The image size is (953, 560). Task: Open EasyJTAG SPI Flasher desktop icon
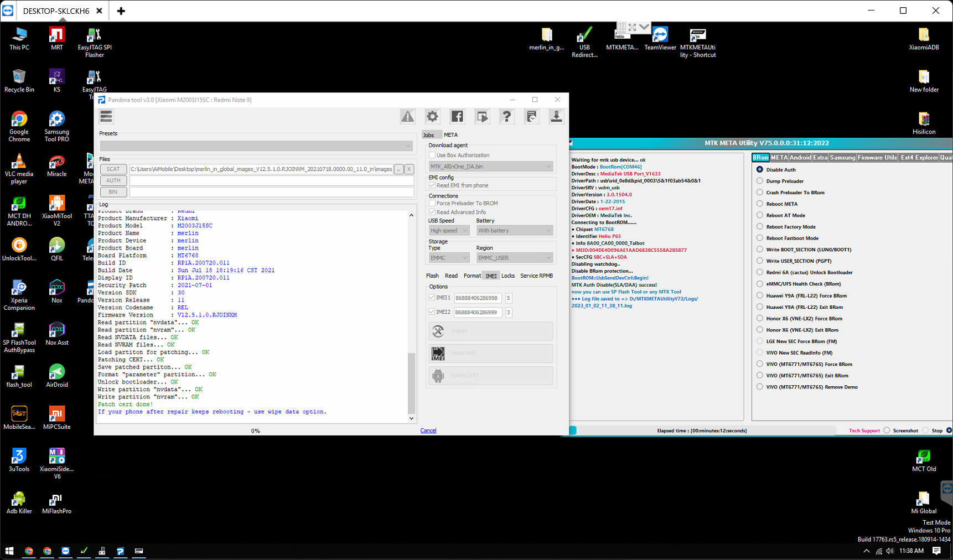[94, 42]
